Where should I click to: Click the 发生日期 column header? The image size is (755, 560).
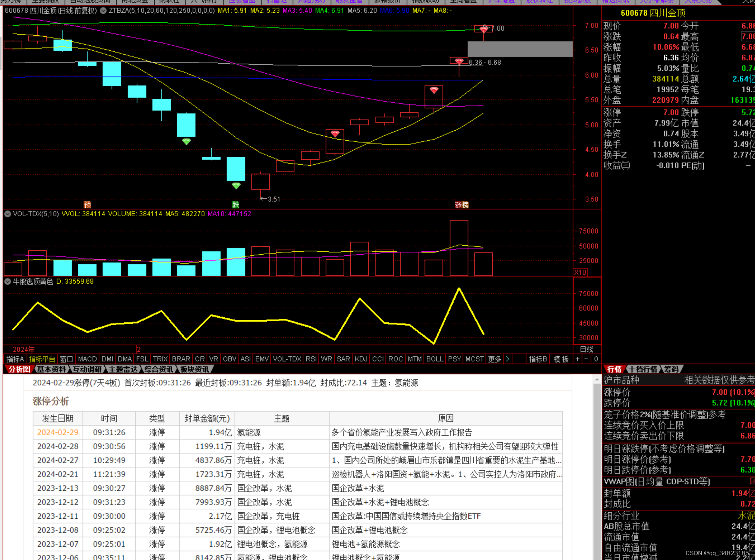[58, 419]
